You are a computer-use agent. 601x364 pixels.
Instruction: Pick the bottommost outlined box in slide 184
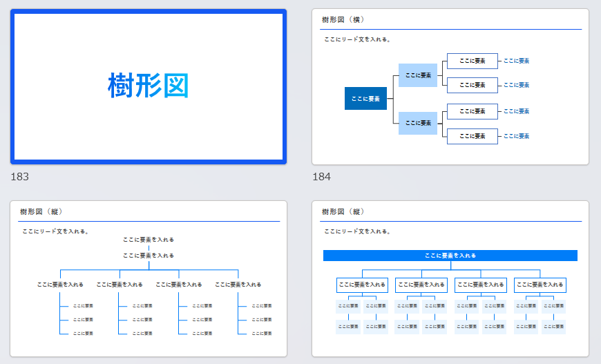pos(472,136)
